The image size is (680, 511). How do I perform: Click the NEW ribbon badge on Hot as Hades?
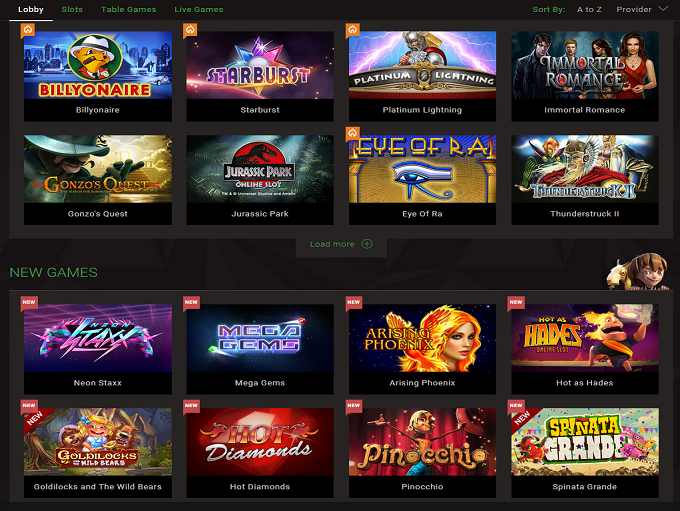tap(516, 303)
